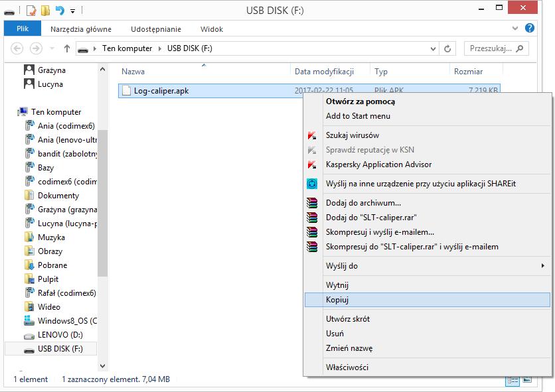This screenshot has height=392, width=555.
Task: Open the LENOVO (D:) drive
Action: (53, 335)
